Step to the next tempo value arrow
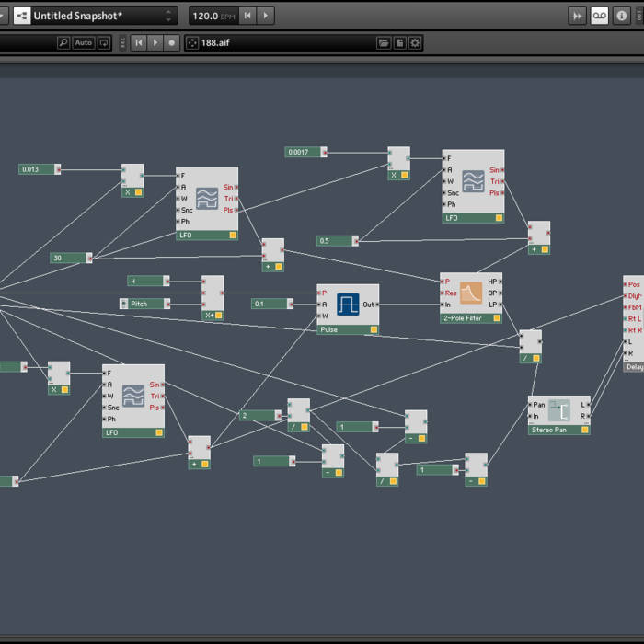This screenshot has height=644, width=644. (266, 16)
